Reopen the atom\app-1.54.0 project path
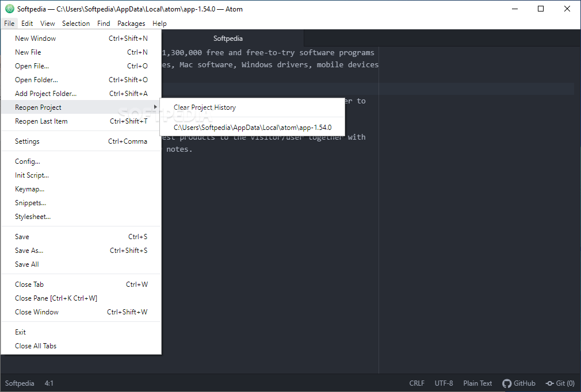Viewport: 581px width, 392px height. 253,128
